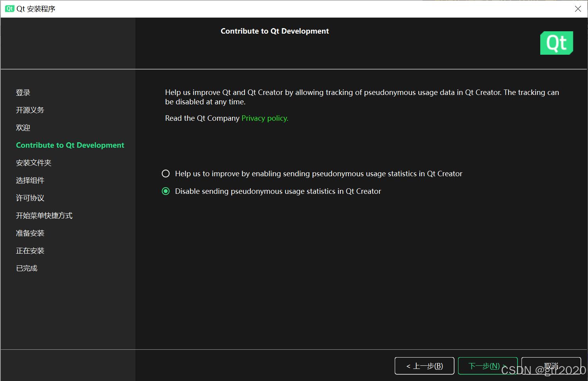This screenshot has width=588, height=381.
Task: Click Contribute to Qt Development sidebar item
Action: 70,145
